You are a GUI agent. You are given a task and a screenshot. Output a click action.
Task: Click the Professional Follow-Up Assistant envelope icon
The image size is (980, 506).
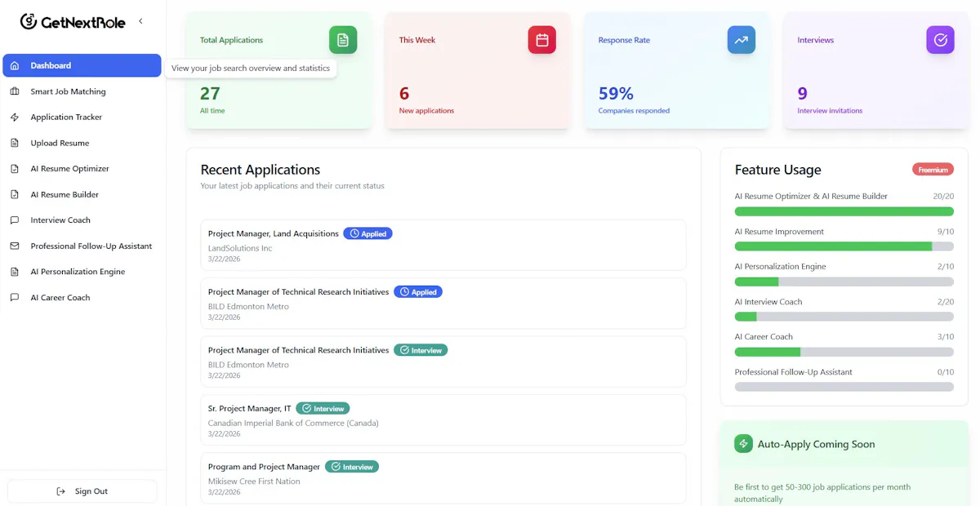15,246
